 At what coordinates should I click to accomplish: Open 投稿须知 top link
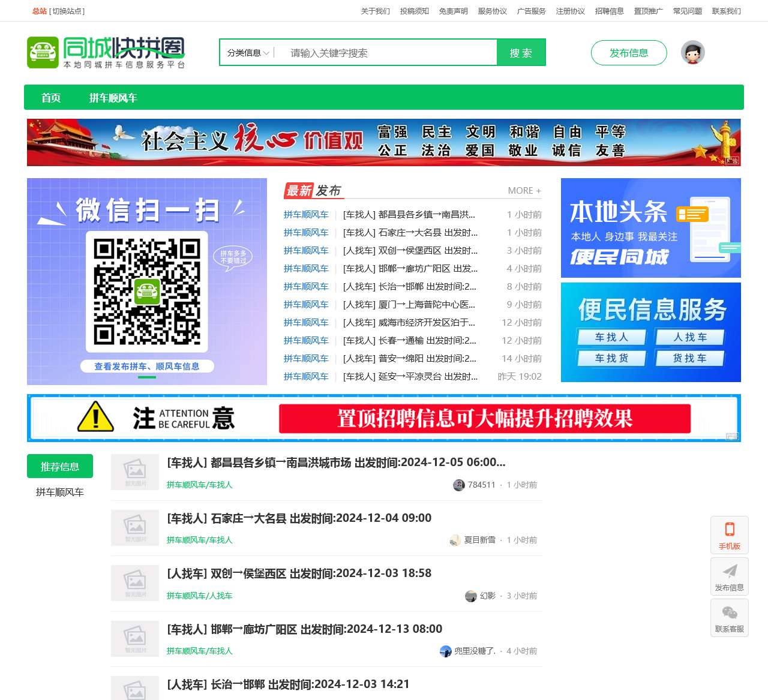tap(415, 11)
